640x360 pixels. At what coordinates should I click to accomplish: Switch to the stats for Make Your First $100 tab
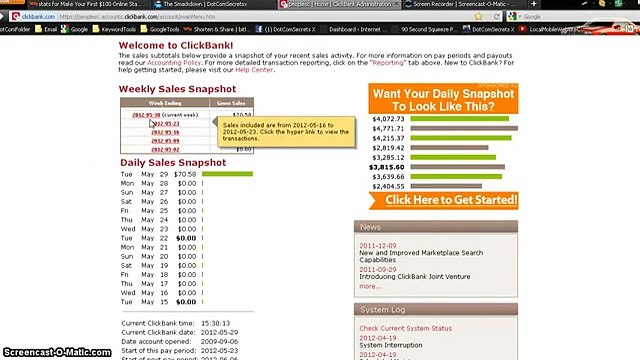pyautogui.click(x=85, y=4)
